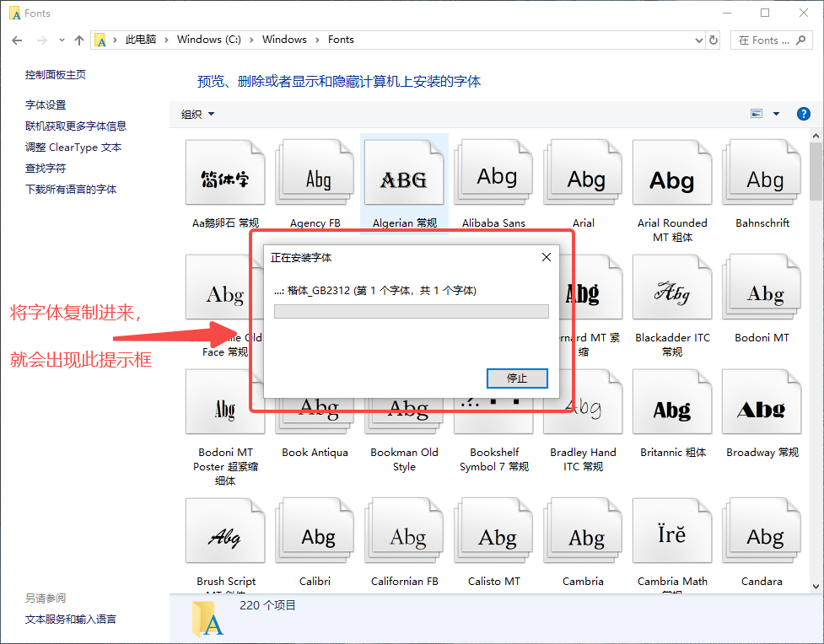Viewport: 824px width, 644px height.
Task: Select the Algerian 常规 font icon
Action: pyautogui.click(x=404, y=173)
